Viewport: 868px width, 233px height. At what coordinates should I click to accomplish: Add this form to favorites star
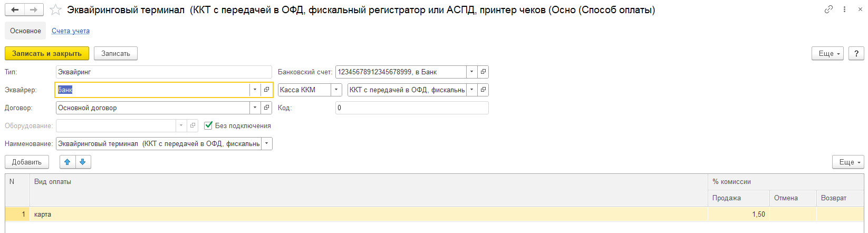(56, 10)
